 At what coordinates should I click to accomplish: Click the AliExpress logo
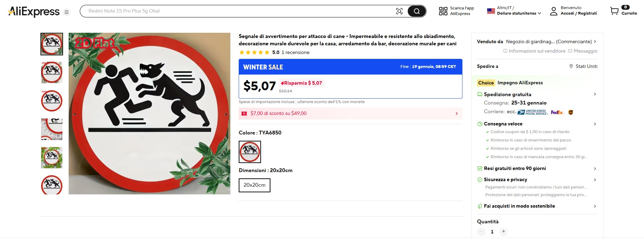coord(34,11)
